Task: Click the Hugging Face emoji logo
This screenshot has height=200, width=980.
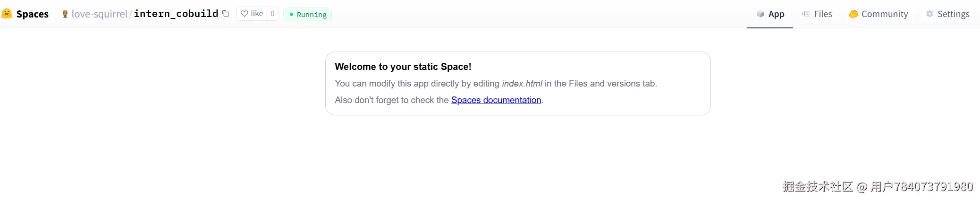Action: click(7, 14)
